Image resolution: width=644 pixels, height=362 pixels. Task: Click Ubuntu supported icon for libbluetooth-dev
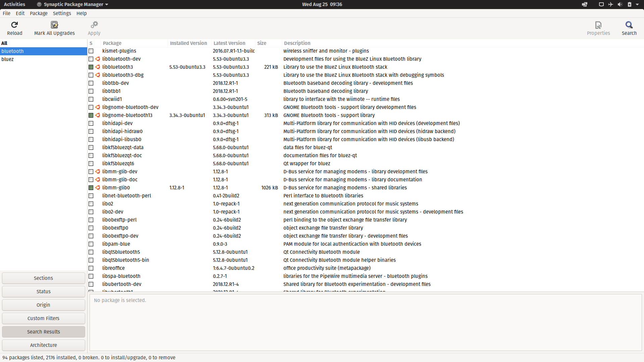98,59
